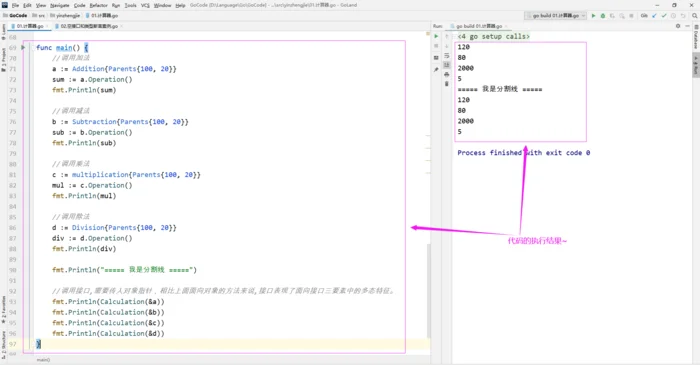Run the go build configuration from the main toolbar
Viewport: 700px width, 365px height.
click(593, 16)
